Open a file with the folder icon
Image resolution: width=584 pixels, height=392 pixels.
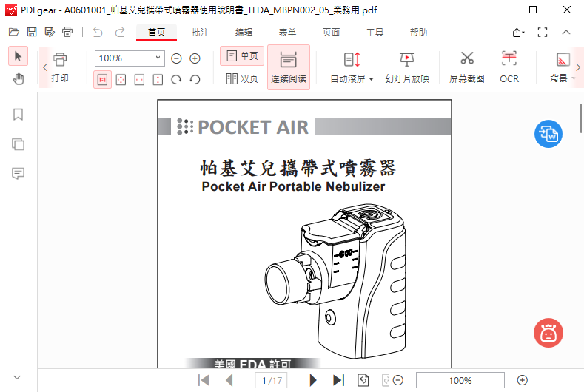click(14, 32)
